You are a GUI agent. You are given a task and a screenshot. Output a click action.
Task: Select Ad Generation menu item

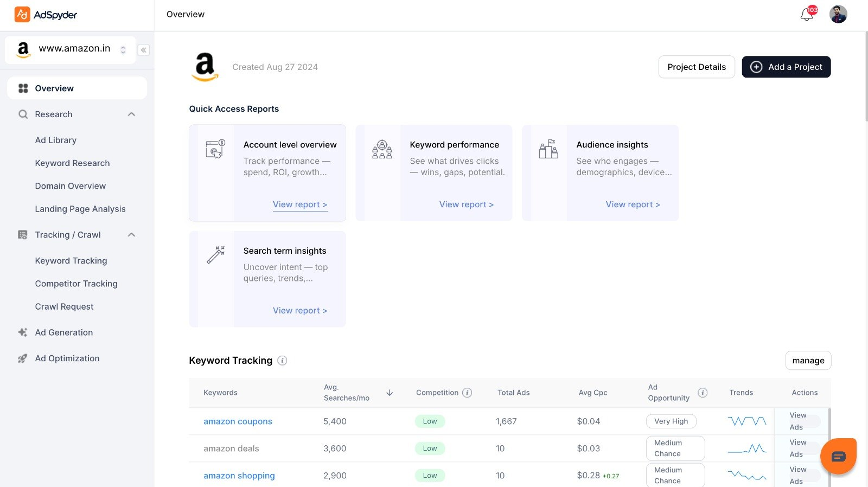tap(64, 332)
